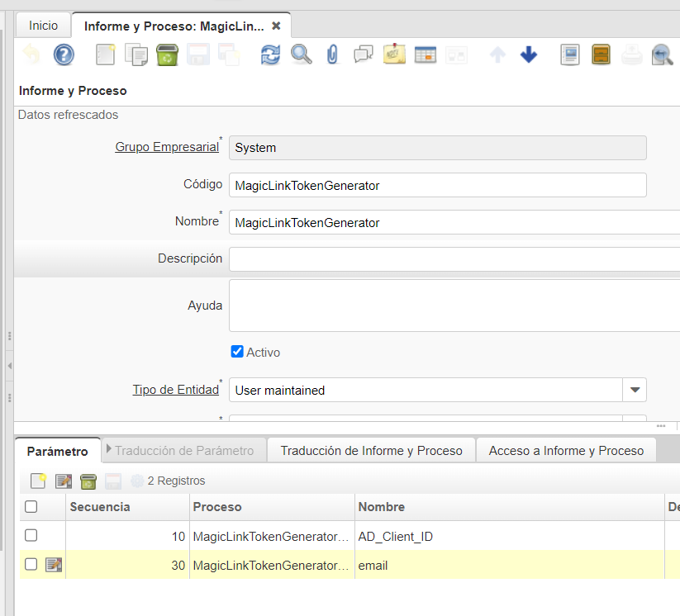The image size is (680, 616).
Task: Select the AD_Client_ID row checkbox
Action: pos(31,536)
